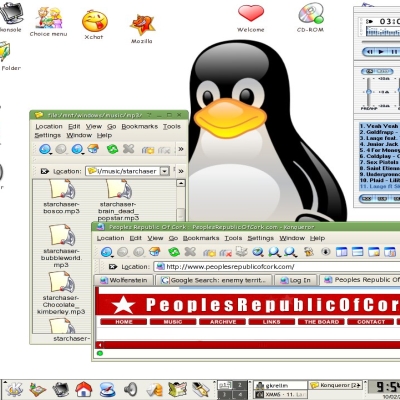Click Zoom out magnifier in browser toolbar
This screenshot has height=400, width=400.
[x=291, y=252]
